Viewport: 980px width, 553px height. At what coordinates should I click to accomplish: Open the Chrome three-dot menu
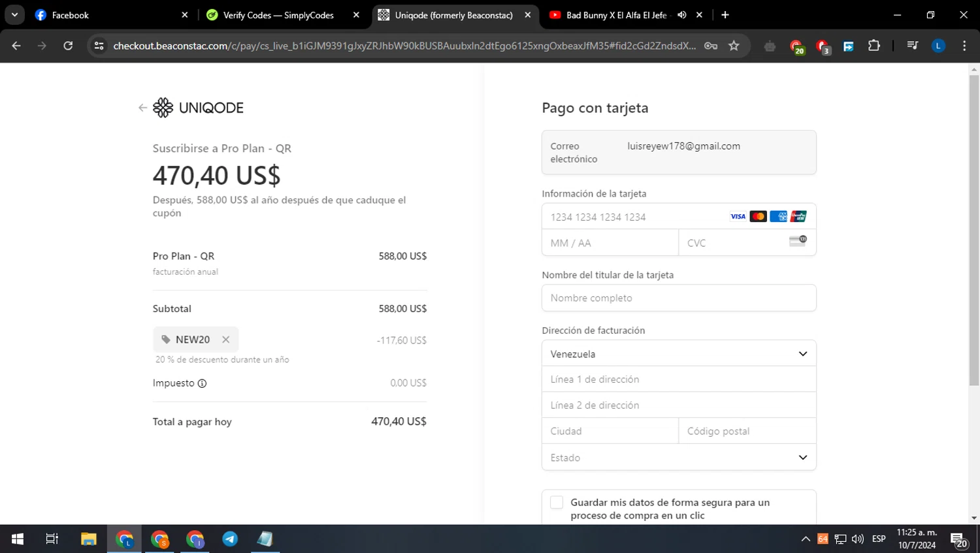(x=964, y=46)
